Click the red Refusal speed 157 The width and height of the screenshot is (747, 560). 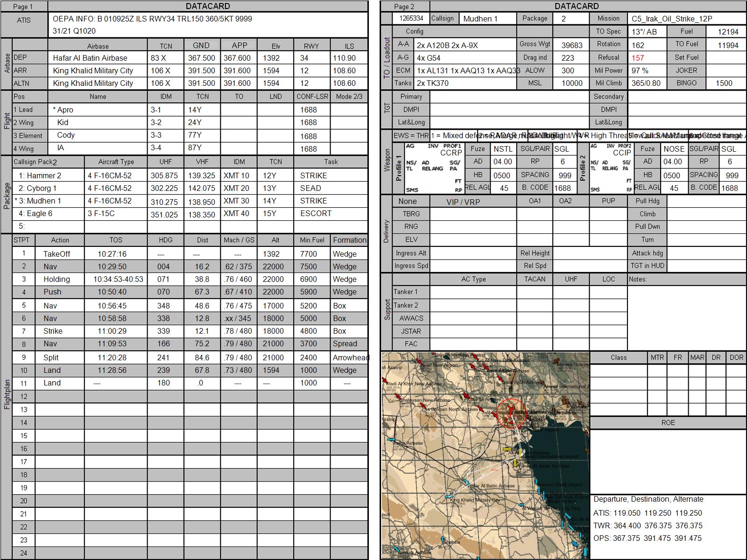pos(638,58)
